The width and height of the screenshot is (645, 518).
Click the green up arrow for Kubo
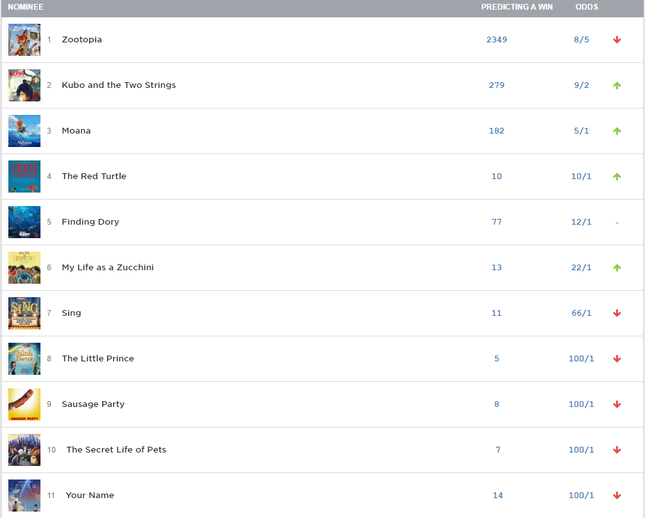coord(617,85)
